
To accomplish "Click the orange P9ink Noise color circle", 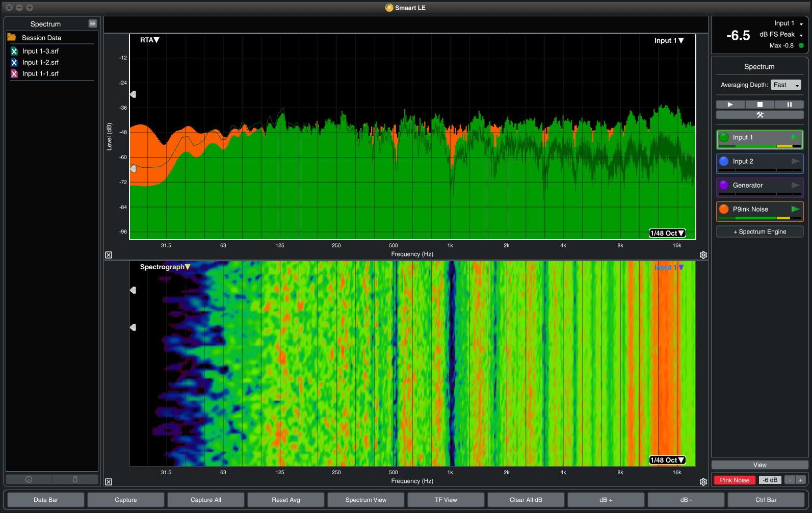I will (724, 209).
